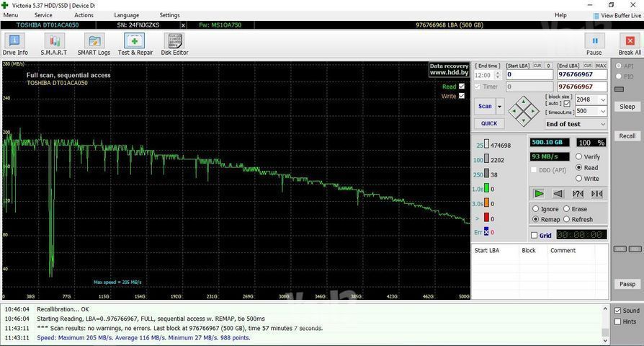The height and width of the screenshot is (346, 644).
Task: Click the CUR button for End LBA
Action: click(588, 66)
